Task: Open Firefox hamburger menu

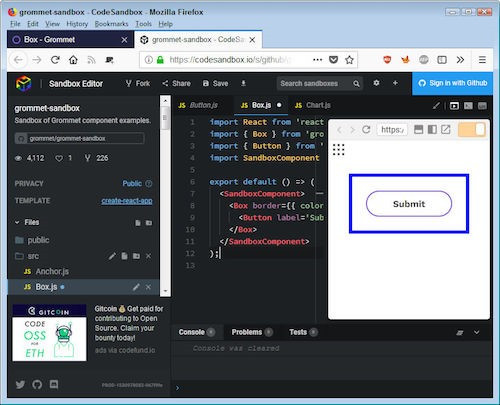Action: pyautogui.click(x=482, y=60)
